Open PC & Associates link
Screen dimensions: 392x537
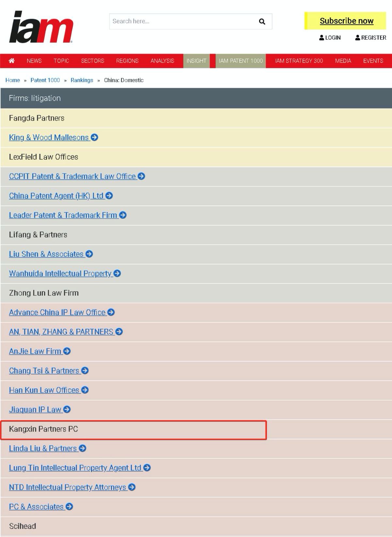pyautogui.click(x=36, y=506)
